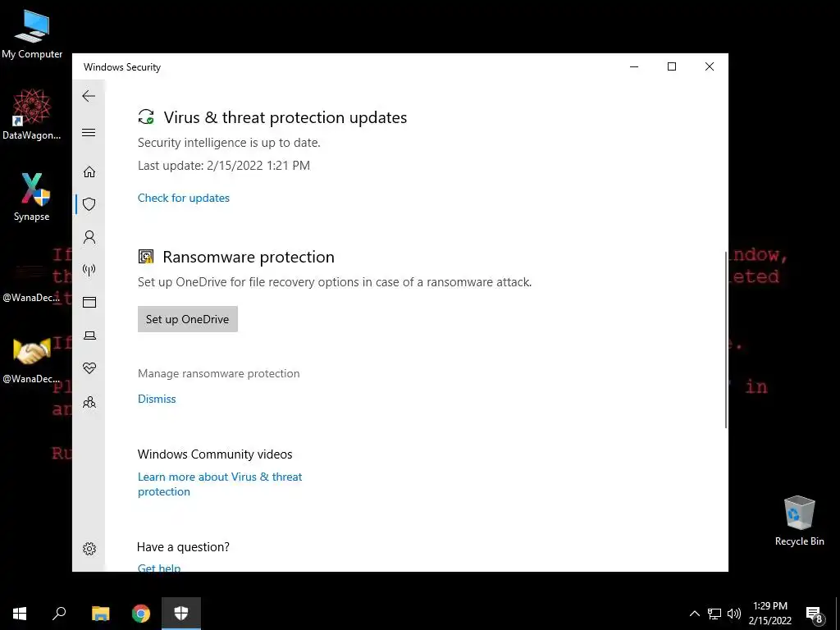The width and height of the screenshot is (840, 630).
Task: Click the Ransomware protection heading icon
Action: pos(146,257)
